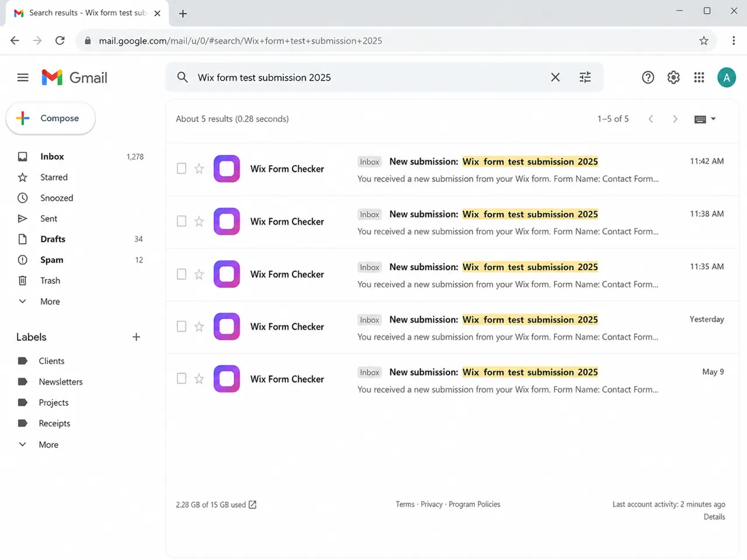This screenshot has height=560, width=747.
Task: Open the Support help icon
Action: 648,77
